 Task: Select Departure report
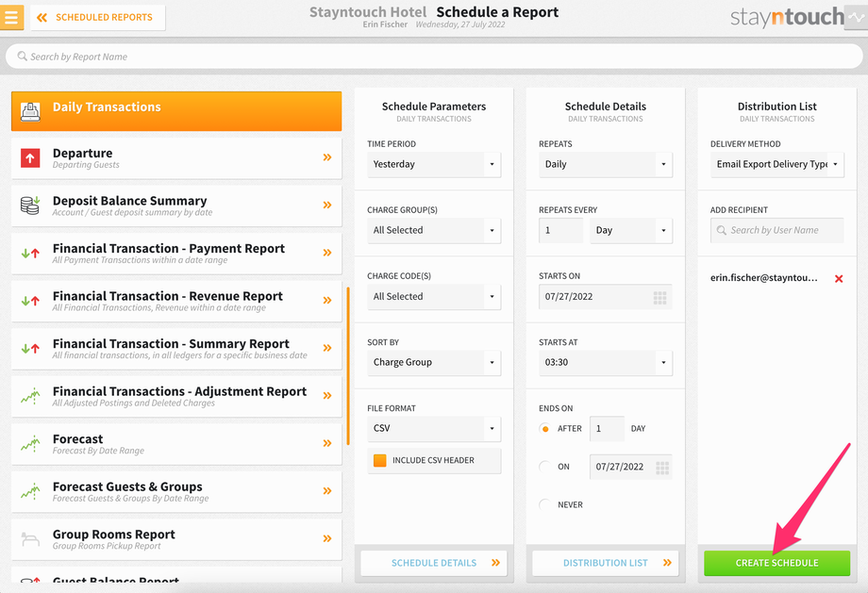coord(176,158)
